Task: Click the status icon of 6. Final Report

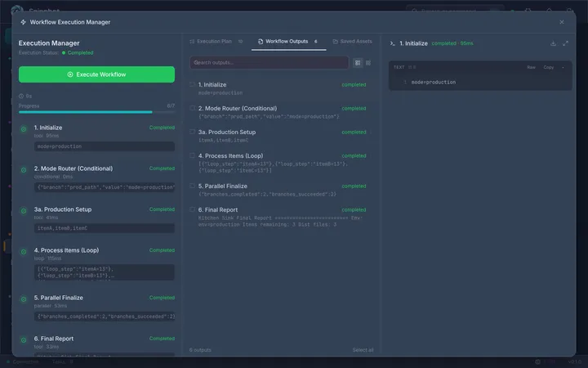Action: click(x=24, y=340)
